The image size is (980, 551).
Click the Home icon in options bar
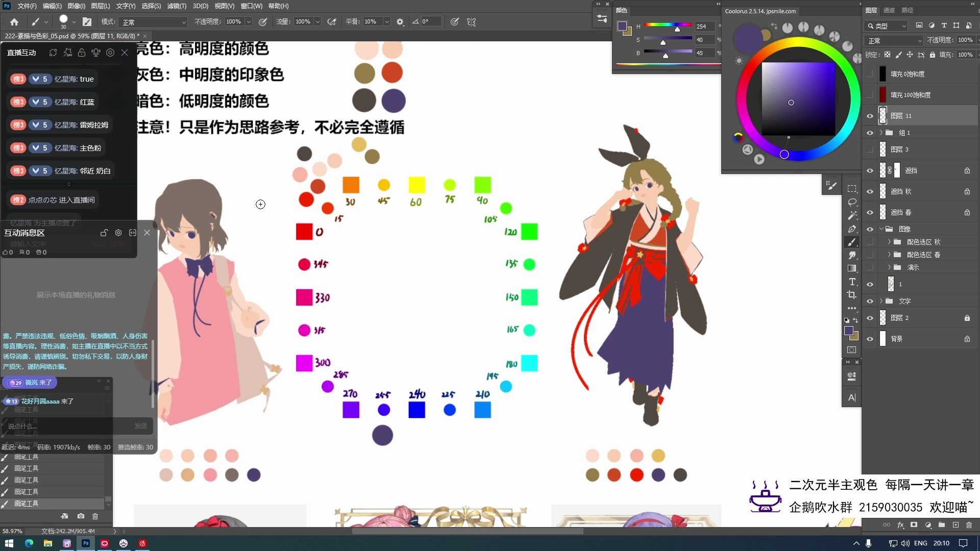14,22
